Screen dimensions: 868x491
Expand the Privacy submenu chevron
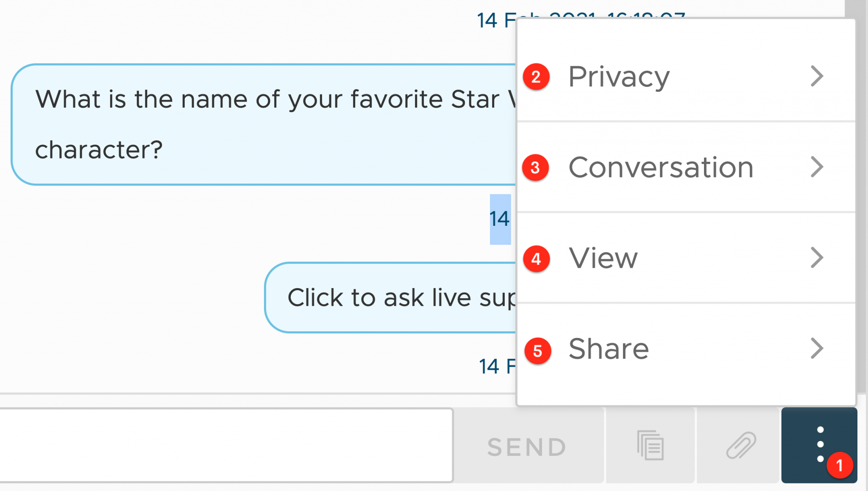click(x=816, y=76)
